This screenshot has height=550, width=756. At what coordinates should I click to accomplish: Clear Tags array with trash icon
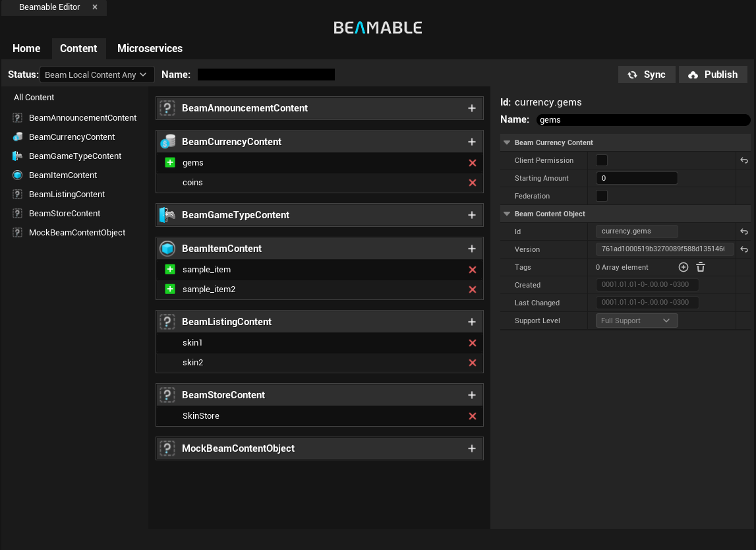point(701,267)
